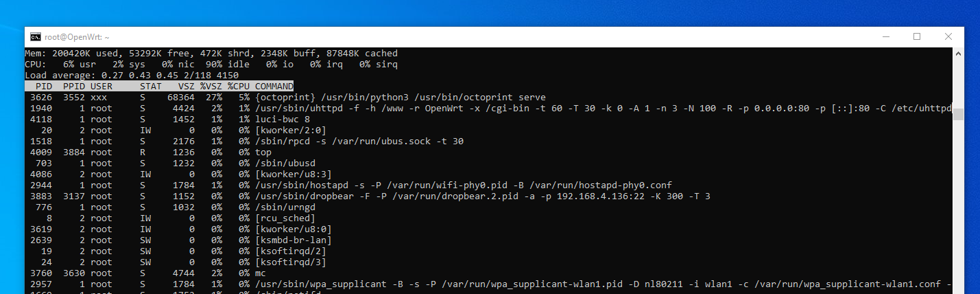
Task: Click the hostapd process line
Action: 348,185
